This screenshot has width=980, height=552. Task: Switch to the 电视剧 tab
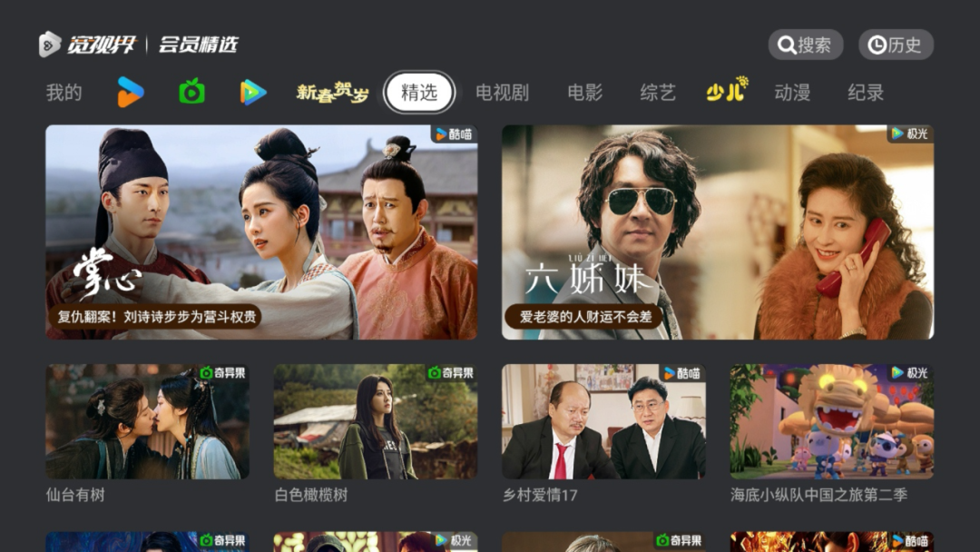pos(502,93)
